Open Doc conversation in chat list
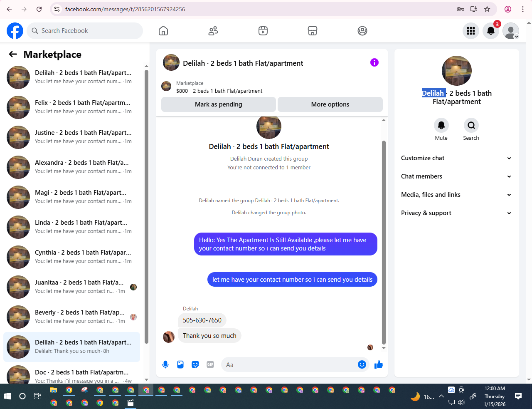The width and height of the screenshot is (532, 409). pyautogui.click(x=71, y=374)
